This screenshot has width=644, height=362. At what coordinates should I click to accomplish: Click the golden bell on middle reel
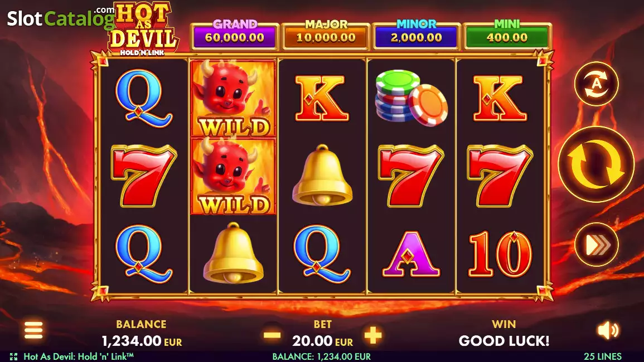pos(322,175)
